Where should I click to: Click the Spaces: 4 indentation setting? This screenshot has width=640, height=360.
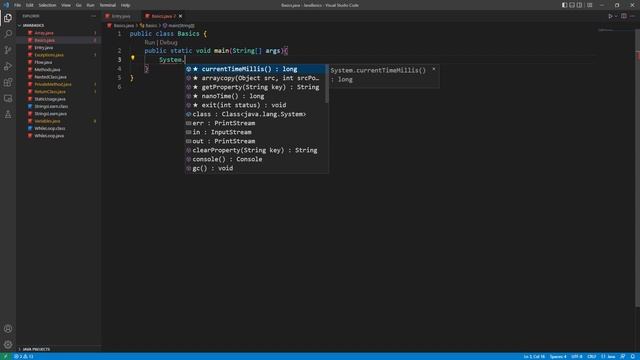click(558, 356)
